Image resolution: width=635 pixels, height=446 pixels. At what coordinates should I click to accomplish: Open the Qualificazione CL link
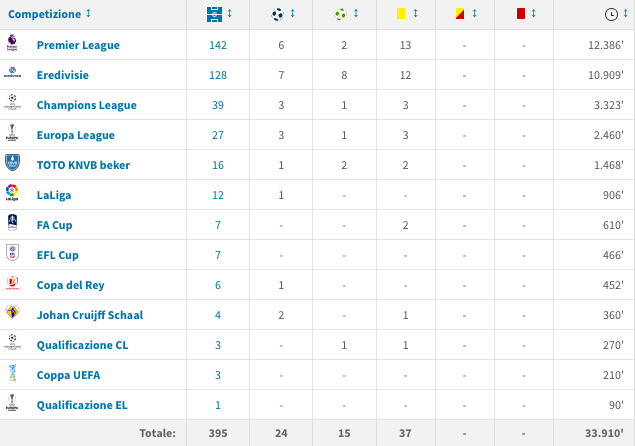[82, 345]
